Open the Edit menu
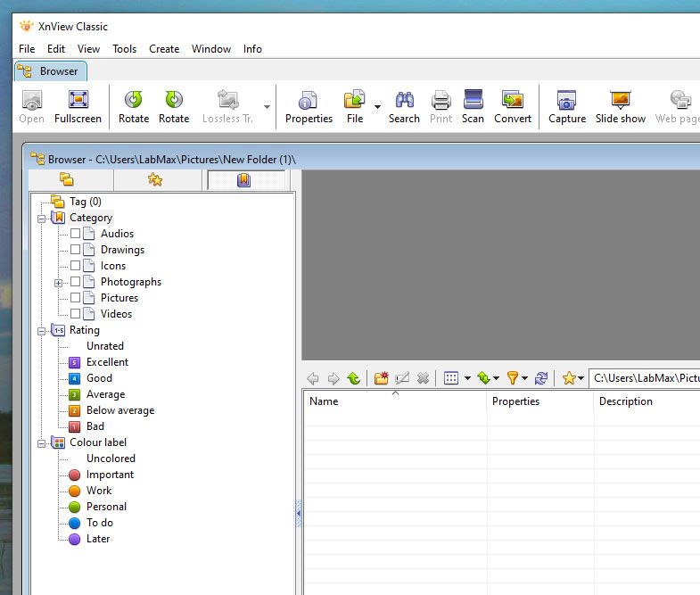Screen dimensions: 700x595 [x=56, y=49]
